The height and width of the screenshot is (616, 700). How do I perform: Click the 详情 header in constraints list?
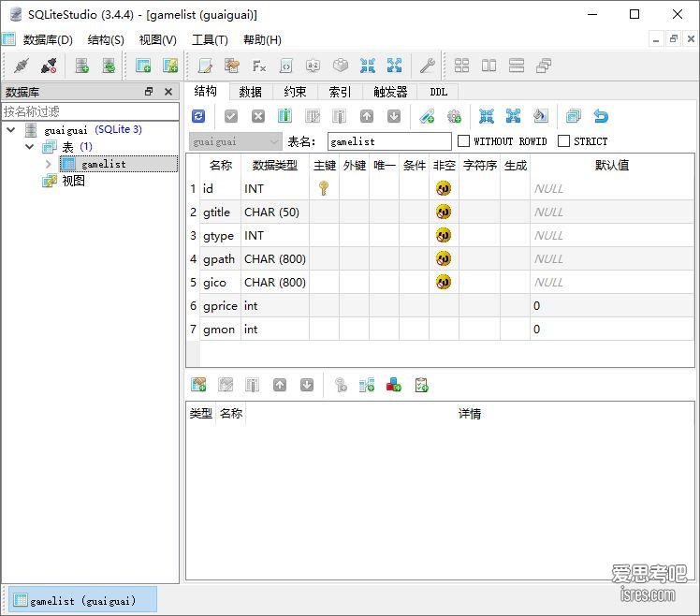coord(469,414)
